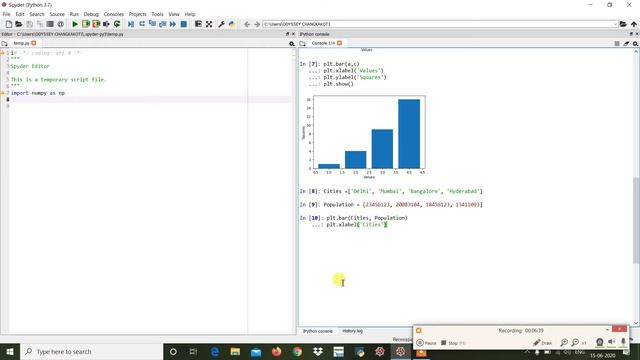Click the taskbar search box
The image size is (640, 360).
click(x=91, y=351)
